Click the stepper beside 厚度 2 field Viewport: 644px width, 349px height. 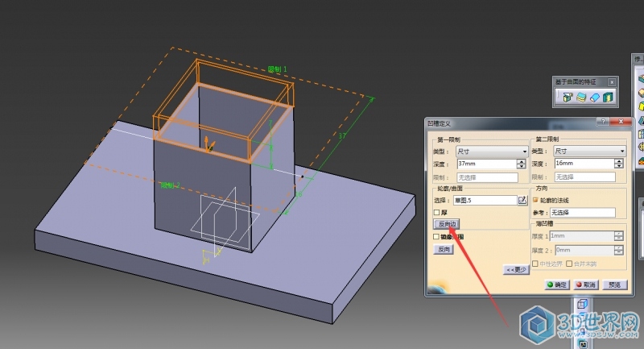coord(618,250)
